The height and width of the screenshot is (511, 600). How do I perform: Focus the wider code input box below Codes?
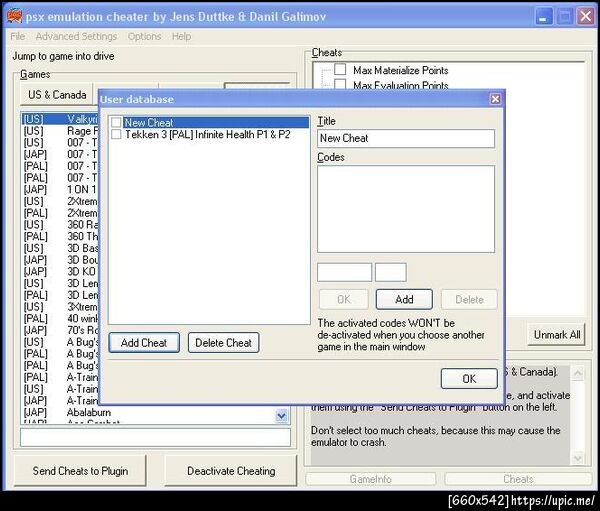344,272
